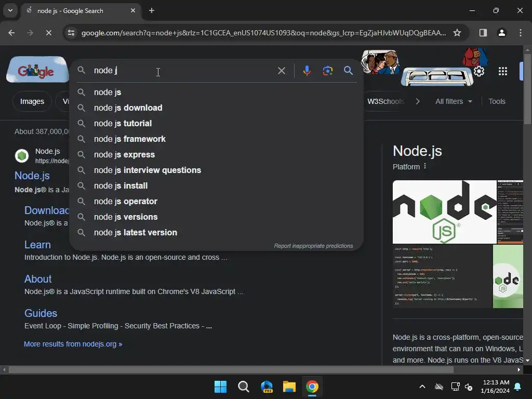Screen dimensions: 532x399
Task: Open Google Lens image search icon
Action: click(327, 71)
